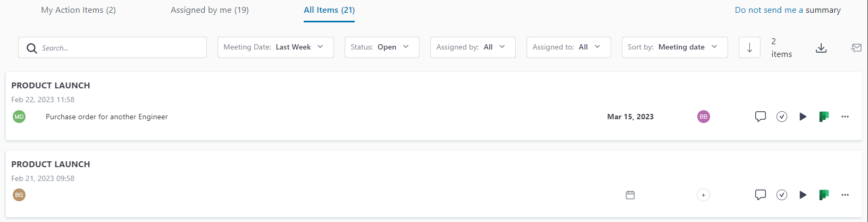Switch to Assigned by me tab
868x222 pixels.
tap(210, 10)
